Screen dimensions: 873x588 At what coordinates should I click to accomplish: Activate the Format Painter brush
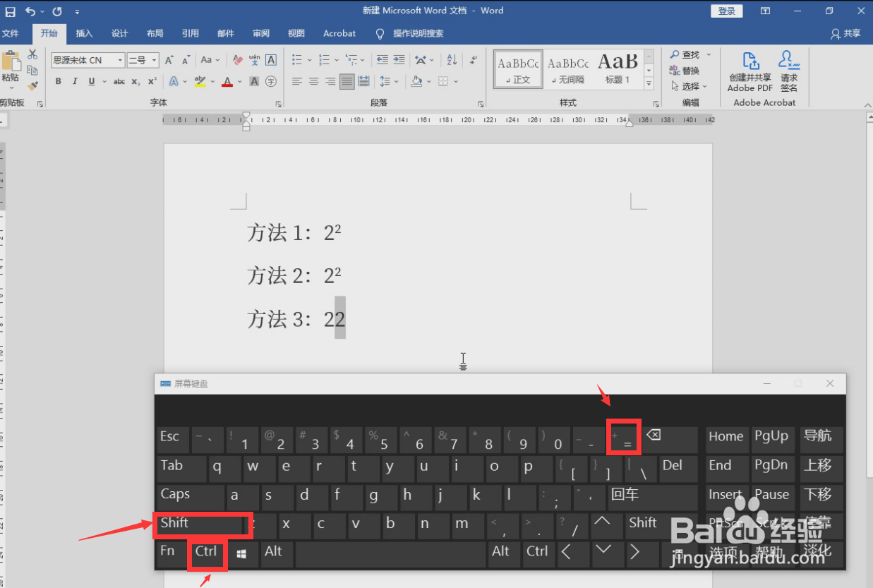[x=32, y=85]
